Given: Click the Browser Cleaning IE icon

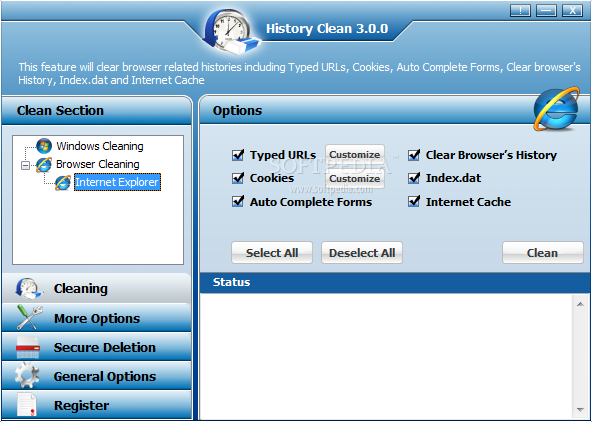Looking at the screenshot, I should 44,165.
